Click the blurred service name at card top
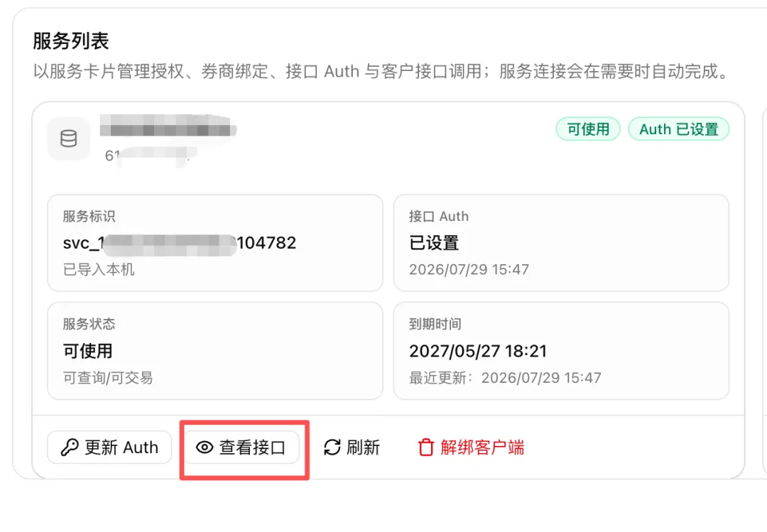The height and width of the screenshot is (532, 767). pyautogui.click(x=168, y=129)
